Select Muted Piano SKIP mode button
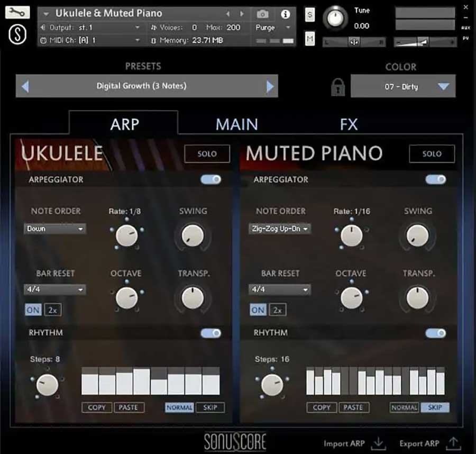The width and height of the screenshot is (476, 454). click(x=435, y=407)
